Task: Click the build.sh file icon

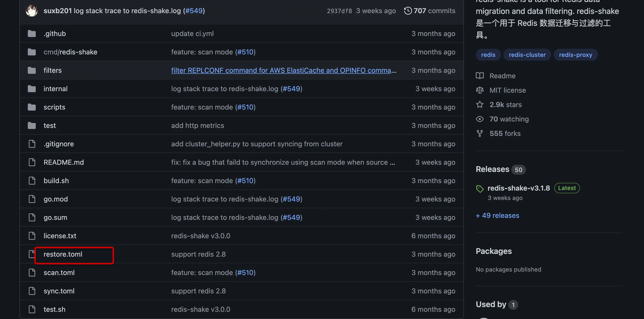Action: point(32,181)
